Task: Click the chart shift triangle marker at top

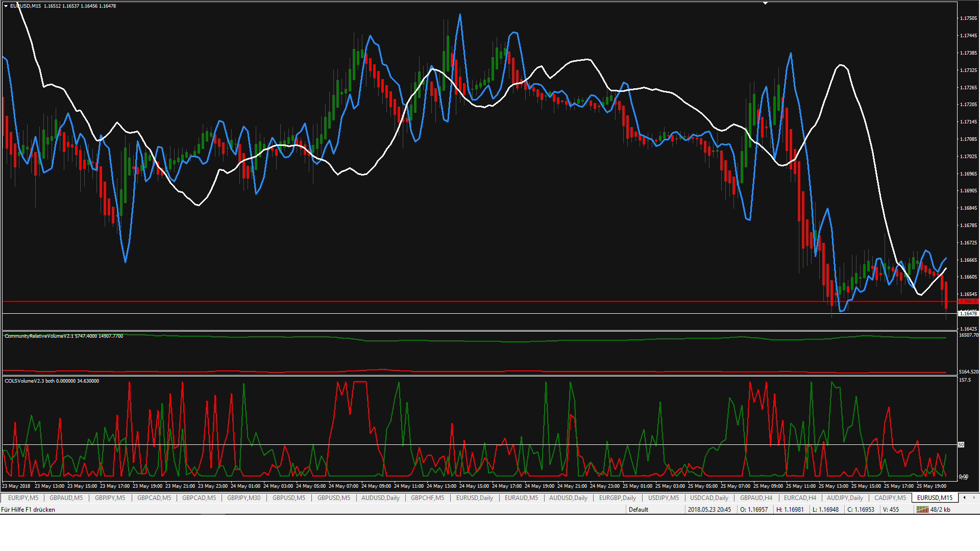Action: pyautogui.click(x=765, y=3)
